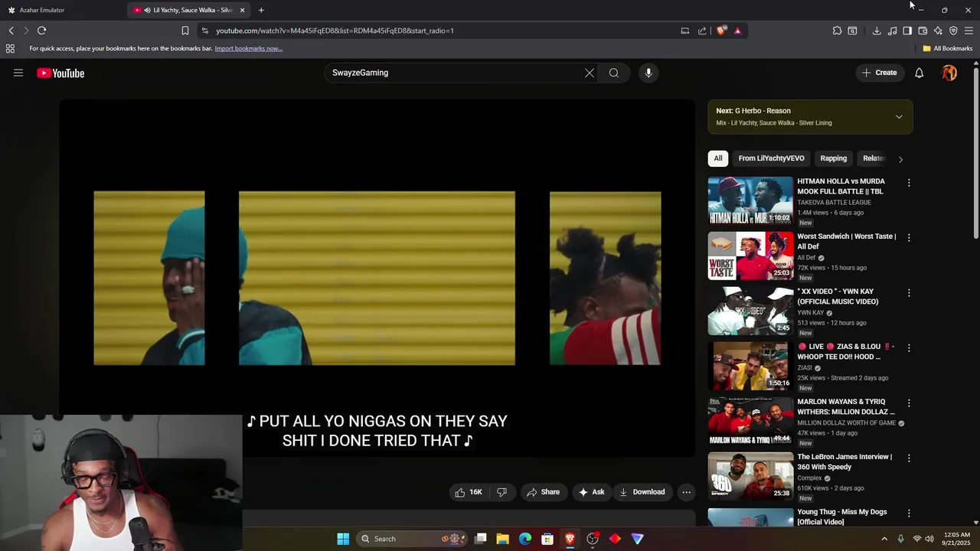Screen dimensions: 980x551
Task: Click the Create button
Action: click(879, 73)
